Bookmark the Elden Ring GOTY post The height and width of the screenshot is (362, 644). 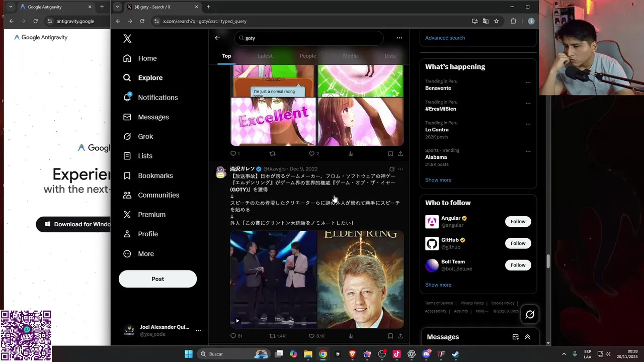(390, 336)
